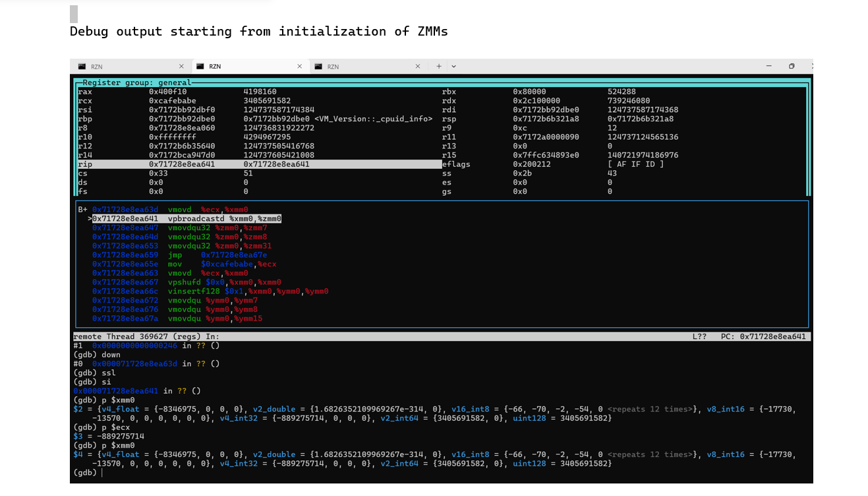Click the B+ breakpoint marker at vmovd
Image resolution: width=868 pixels, height=496 pixels.
(82, 209)
